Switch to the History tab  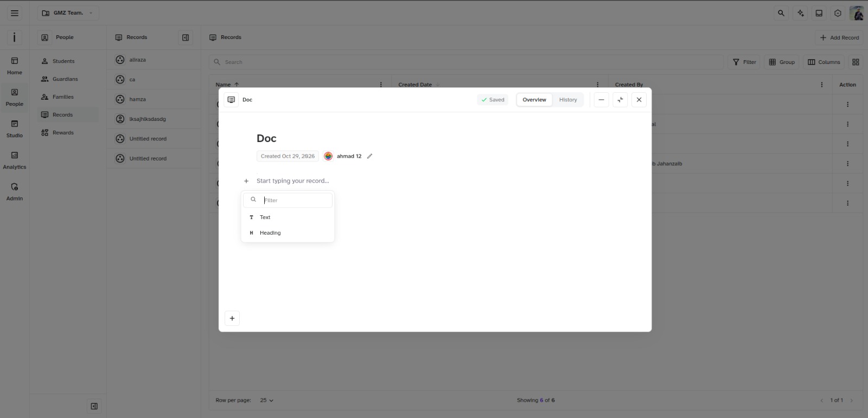[568, 100]
